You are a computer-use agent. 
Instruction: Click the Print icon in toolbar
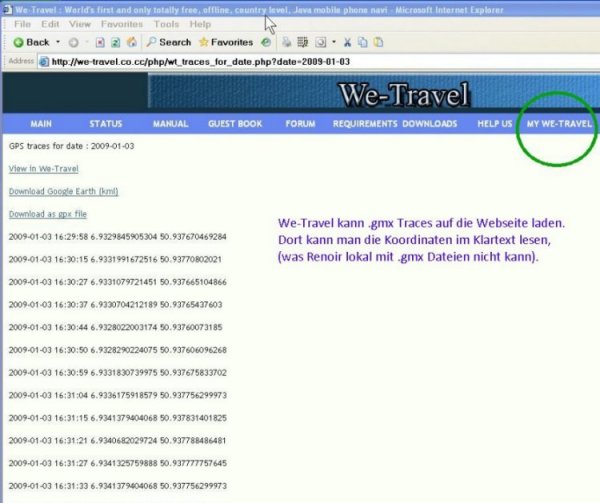[286, 42]
